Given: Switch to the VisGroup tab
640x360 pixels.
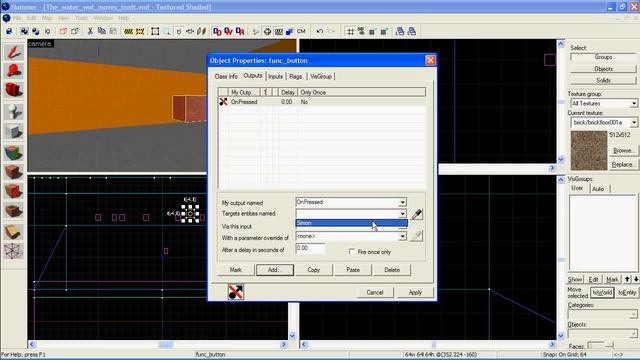Looking at the screenshot, I should click(321, 76).
